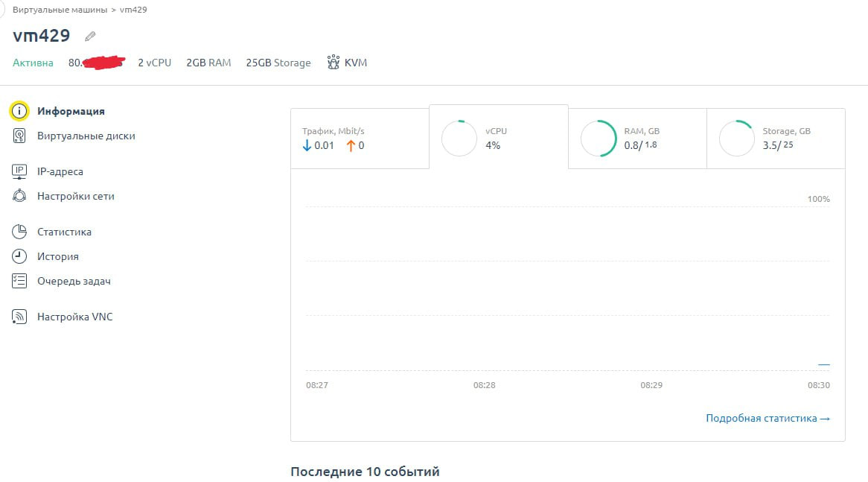Image resolution: width=868 pixels, height=482 pixels.
Task: Show the Storage, GB usage tab
Action: point(776,139)
